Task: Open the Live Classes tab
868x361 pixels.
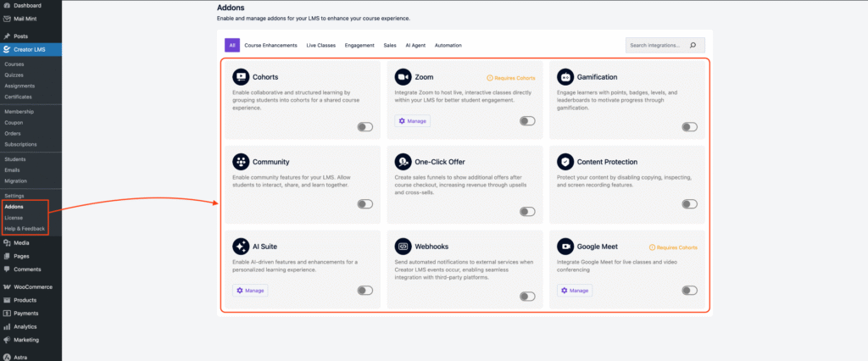Action: [x=321, y=46]
